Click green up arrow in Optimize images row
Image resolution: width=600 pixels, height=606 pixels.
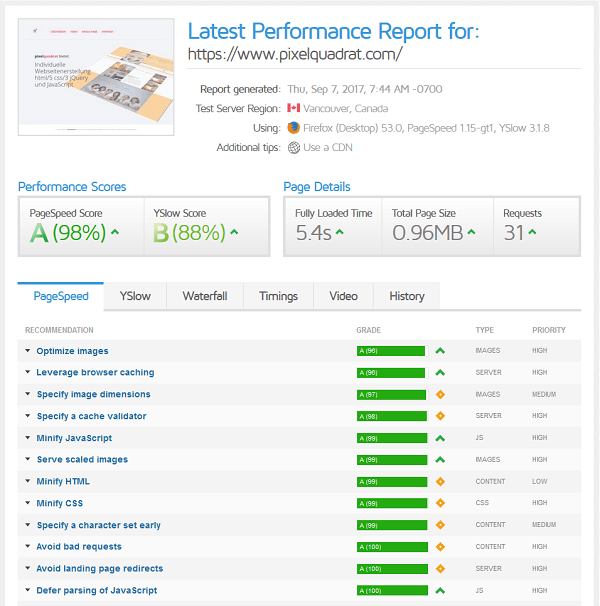pos(439,351)
